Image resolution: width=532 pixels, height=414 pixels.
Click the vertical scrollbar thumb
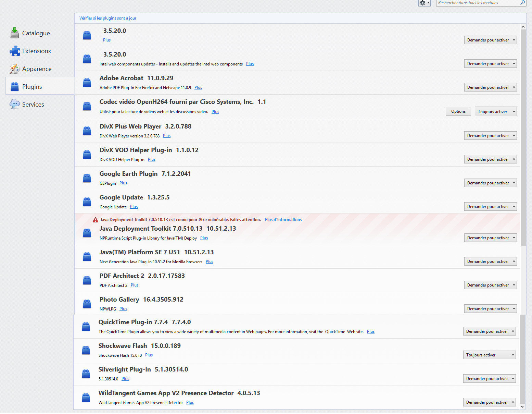(x=523, y=137)
